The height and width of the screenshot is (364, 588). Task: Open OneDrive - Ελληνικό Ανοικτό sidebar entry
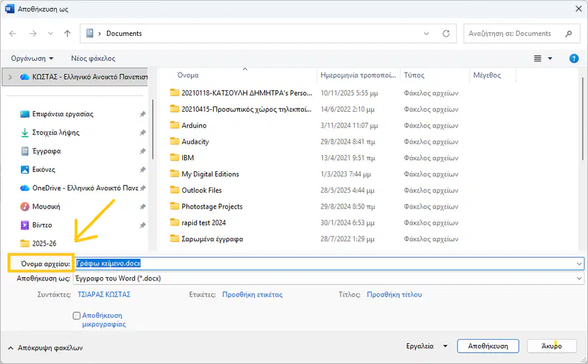(79, 188)
